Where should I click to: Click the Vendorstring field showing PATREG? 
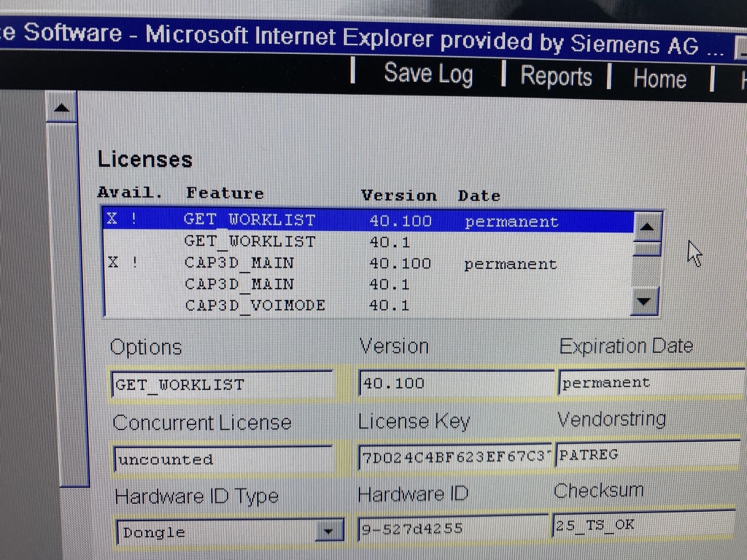pyautogui.click(x=648, y=455)
